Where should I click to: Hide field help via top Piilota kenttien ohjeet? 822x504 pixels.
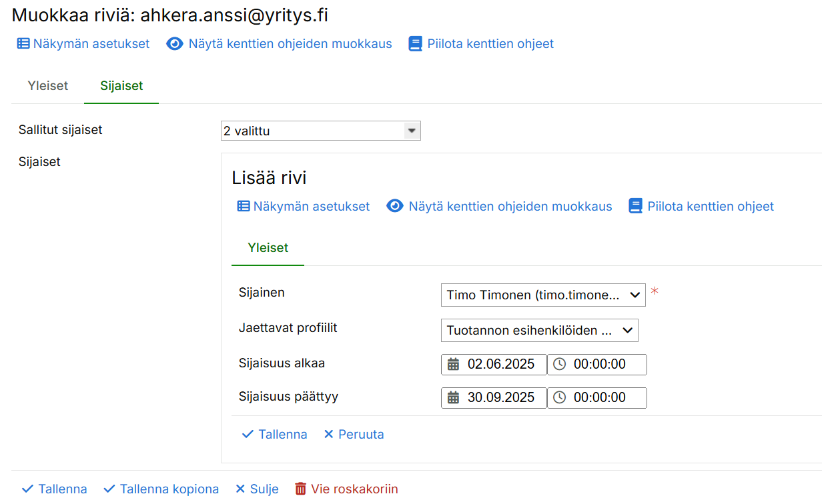point(480,44)
